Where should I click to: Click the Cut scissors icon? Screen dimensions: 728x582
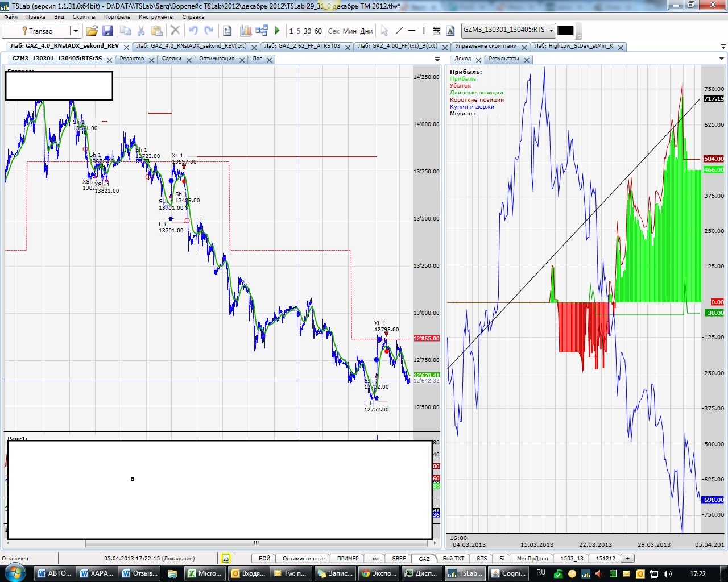[141, 31]
